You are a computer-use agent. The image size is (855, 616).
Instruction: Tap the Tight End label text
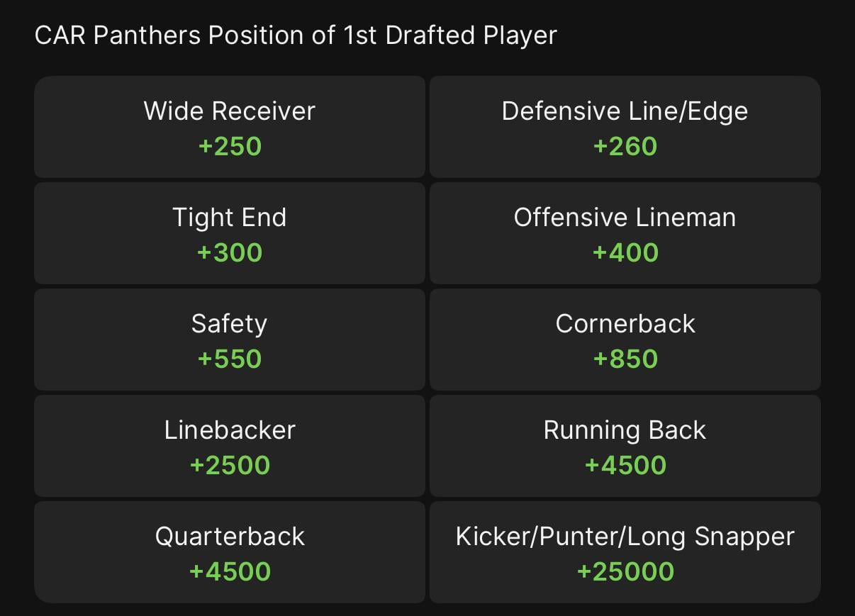[x=229, y=218]
